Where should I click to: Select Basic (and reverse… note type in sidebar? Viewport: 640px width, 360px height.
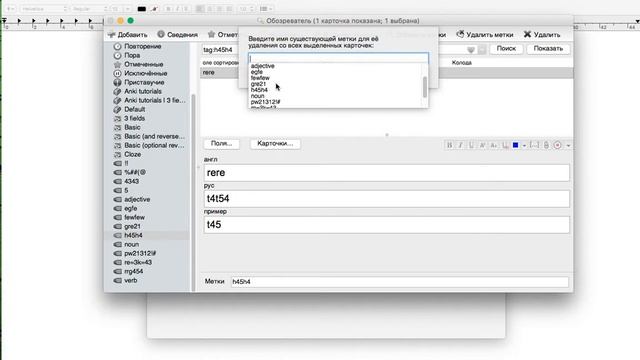149,136
